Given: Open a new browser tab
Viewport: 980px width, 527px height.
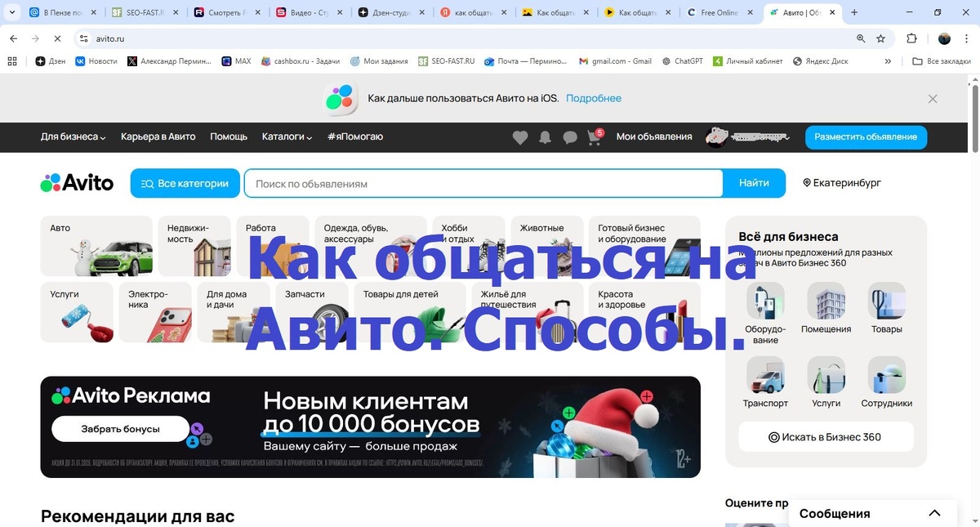Looking at the screenshot, I should coord(854,12).
